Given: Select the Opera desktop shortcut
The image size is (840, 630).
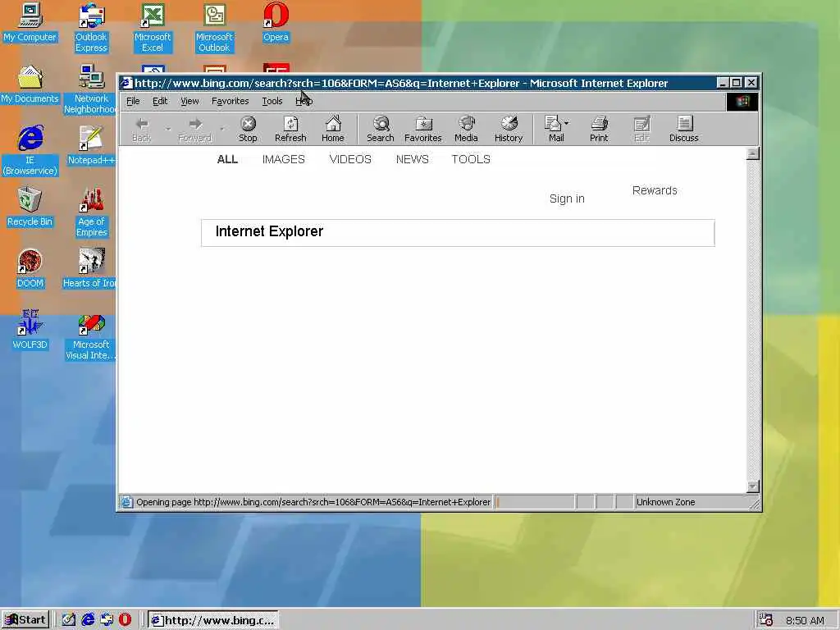Looking at the screenshot, I should click(x=276, y=22).
